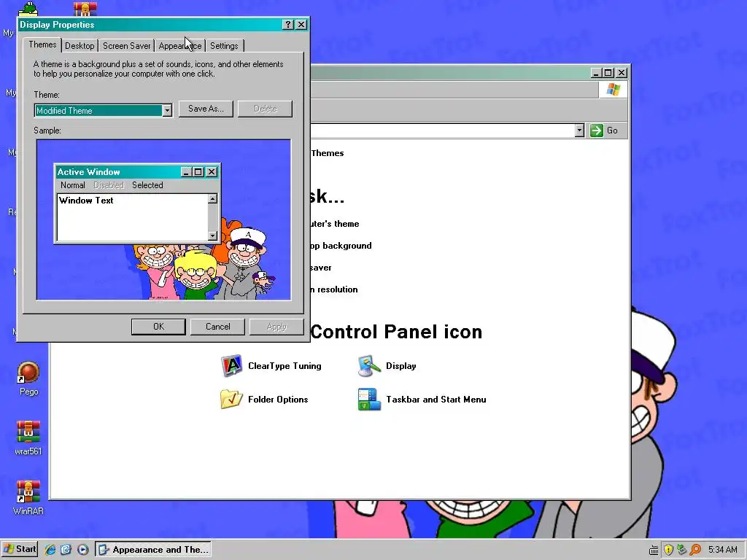Viewport: 747px width, 560px height.
Task: Click the Control Panel address bar field
Action: click(441, 131)
